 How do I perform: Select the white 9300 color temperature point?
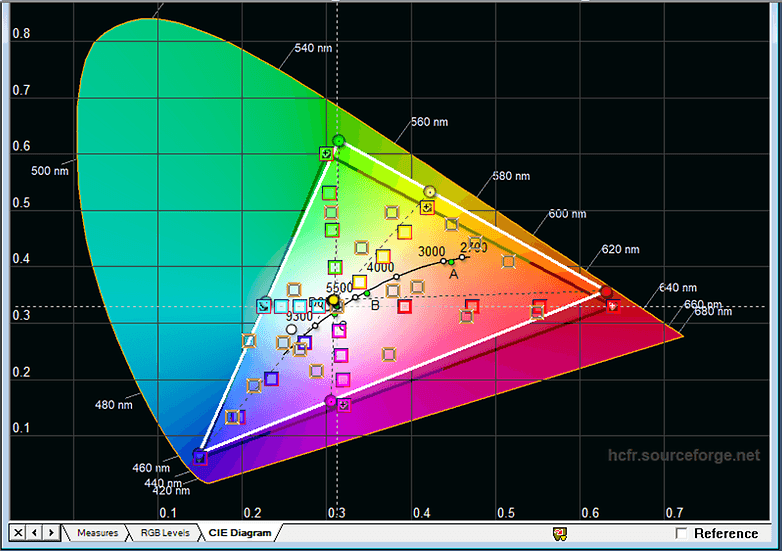coord(291,328)
